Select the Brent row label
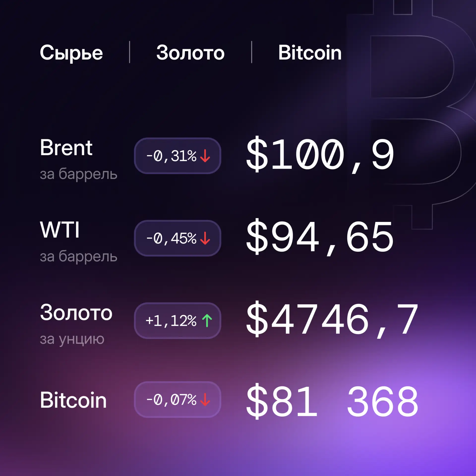 (x=66, y=148)
